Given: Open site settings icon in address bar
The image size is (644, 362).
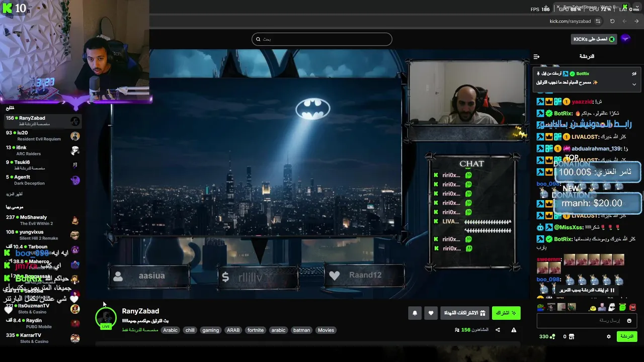Looking at the screenshot, I should coord(598,21).
